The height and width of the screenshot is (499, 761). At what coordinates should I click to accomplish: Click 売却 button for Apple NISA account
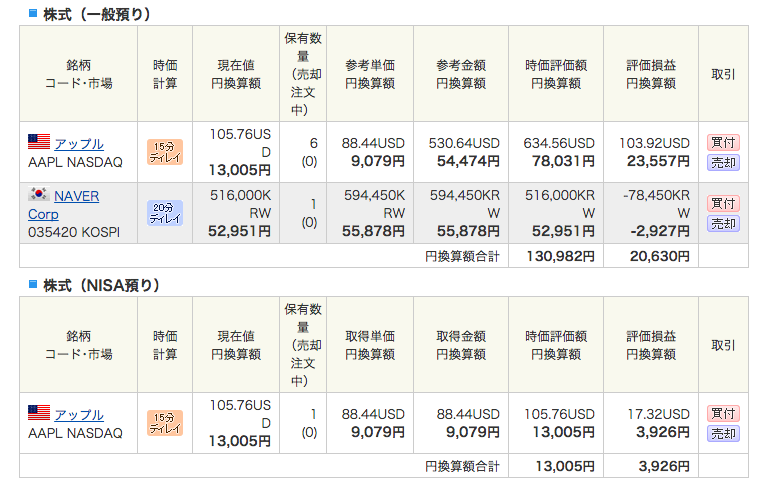point(723,433)
